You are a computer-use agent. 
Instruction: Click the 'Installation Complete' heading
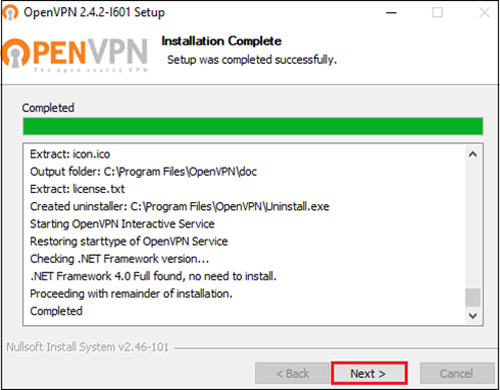pos(222,41)
